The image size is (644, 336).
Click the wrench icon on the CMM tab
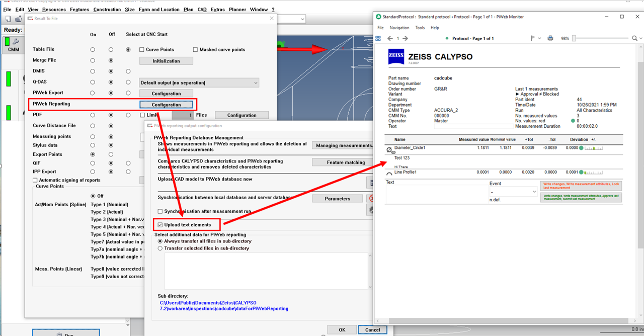[16, 42]
